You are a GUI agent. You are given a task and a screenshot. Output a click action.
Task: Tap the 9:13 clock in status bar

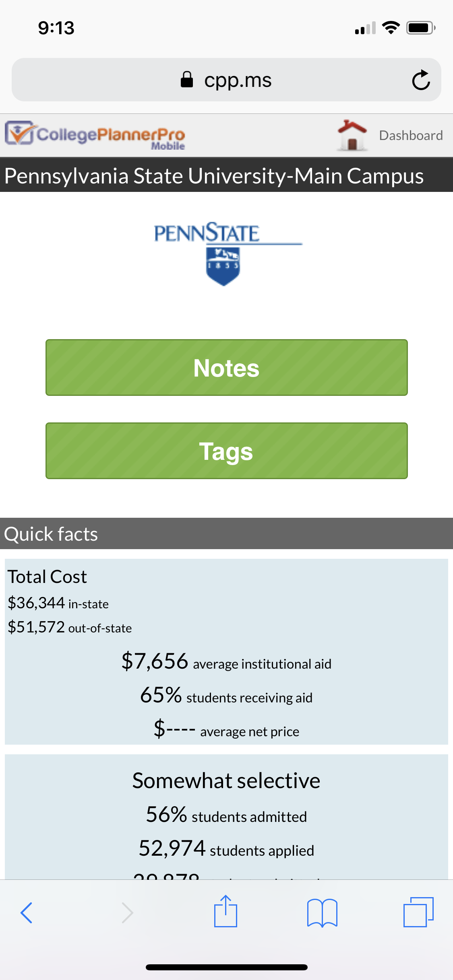click(56, 28)
